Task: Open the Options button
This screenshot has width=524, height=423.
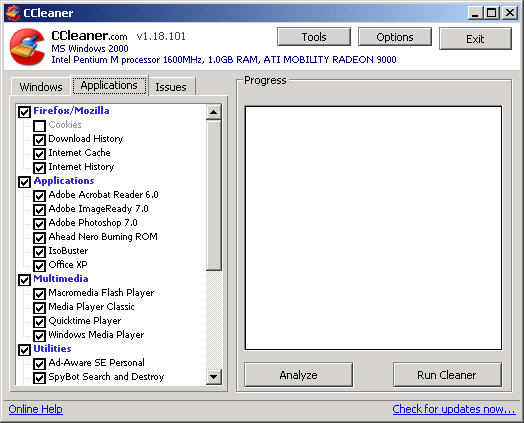Action: click(x=395, y=37)
